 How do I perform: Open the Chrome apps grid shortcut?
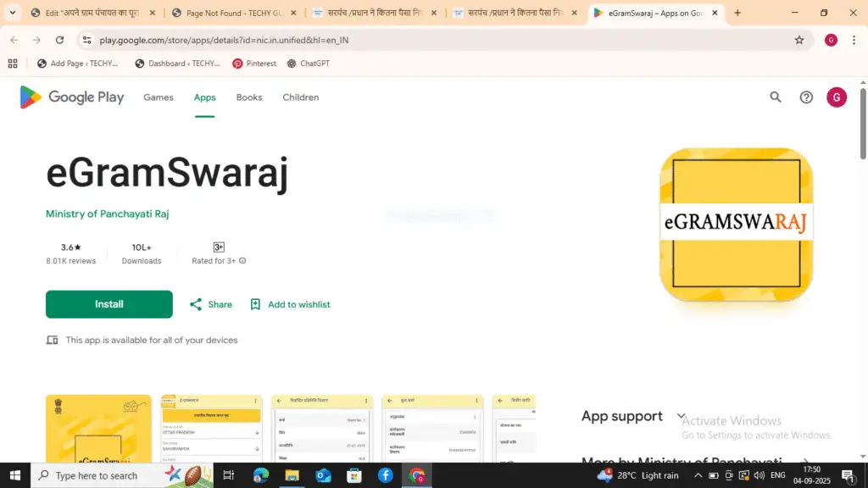pyautogui.click(x=13, y=64)
